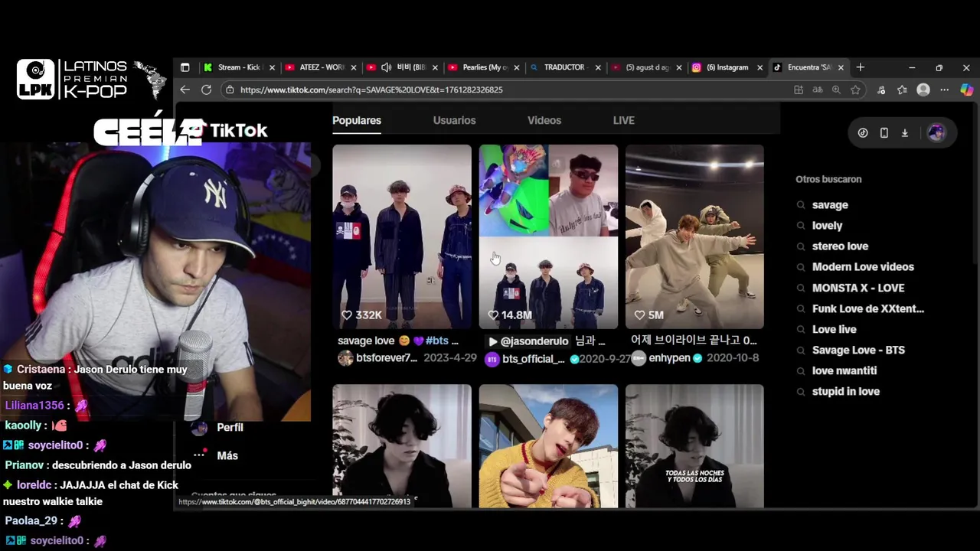This screenshot has width=980, height=551.
Task: Open the zoom magnifier icon in address bar
Action: (x=836, y=90)
